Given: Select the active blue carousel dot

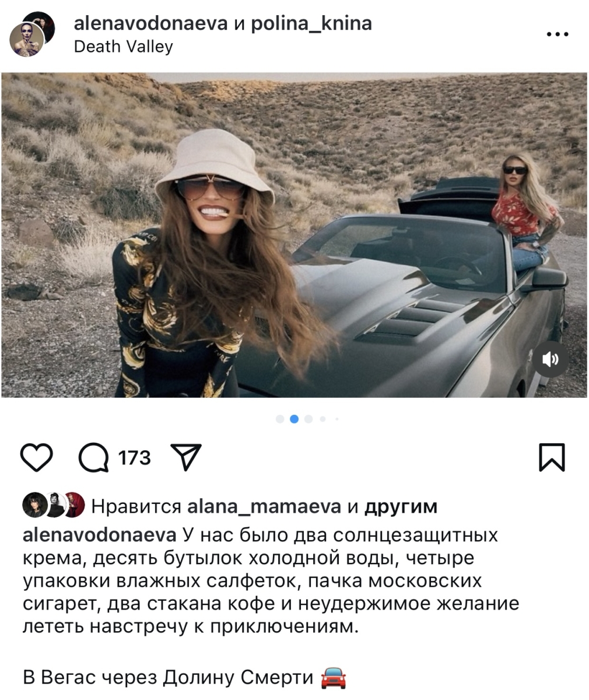Looking at the screenshot, I should (x=294, y=419).
